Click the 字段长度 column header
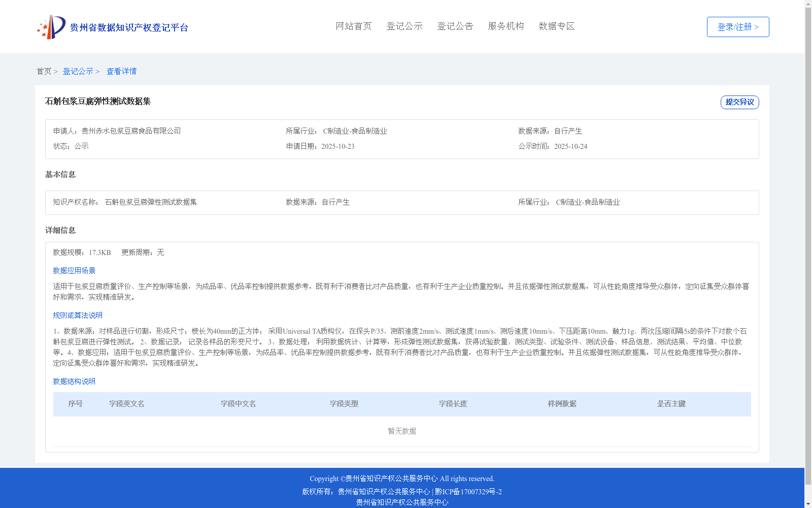The image size is (812, 508). 453,404
